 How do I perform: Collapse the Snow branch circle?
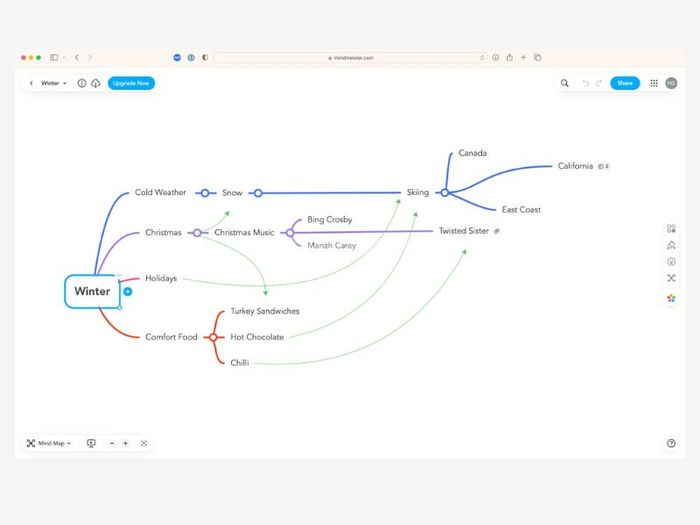click(x=258, y=193)
